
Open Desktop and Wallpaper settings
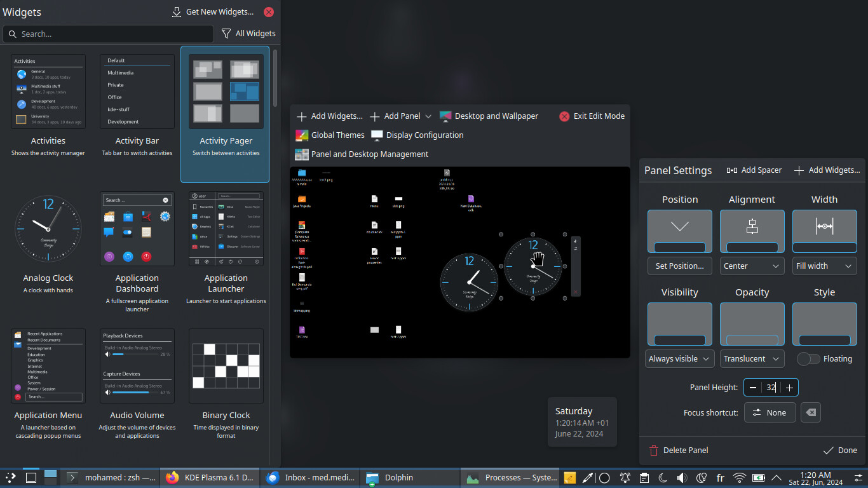pyautogui.click(x=489, y=116)
